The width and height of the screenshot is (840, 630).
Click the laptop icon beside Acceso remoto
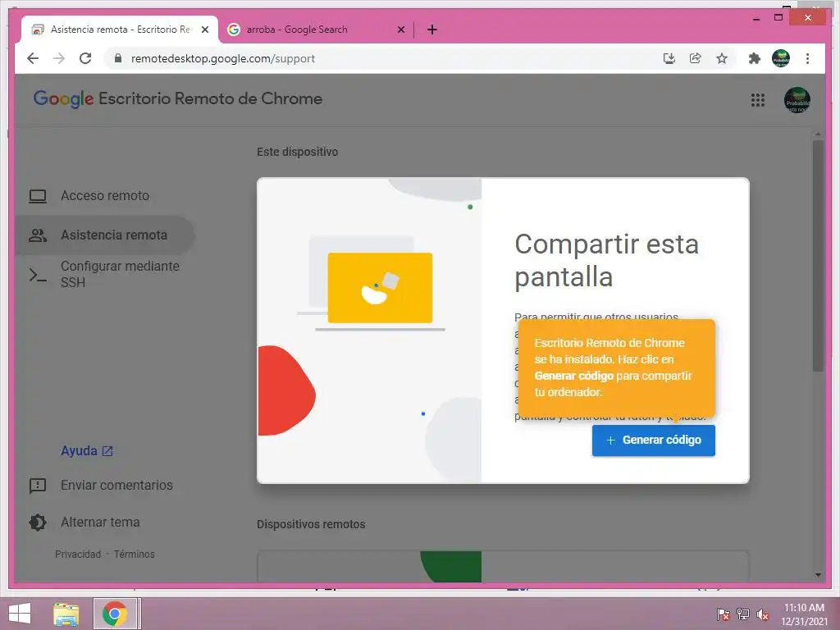[38, 196]
